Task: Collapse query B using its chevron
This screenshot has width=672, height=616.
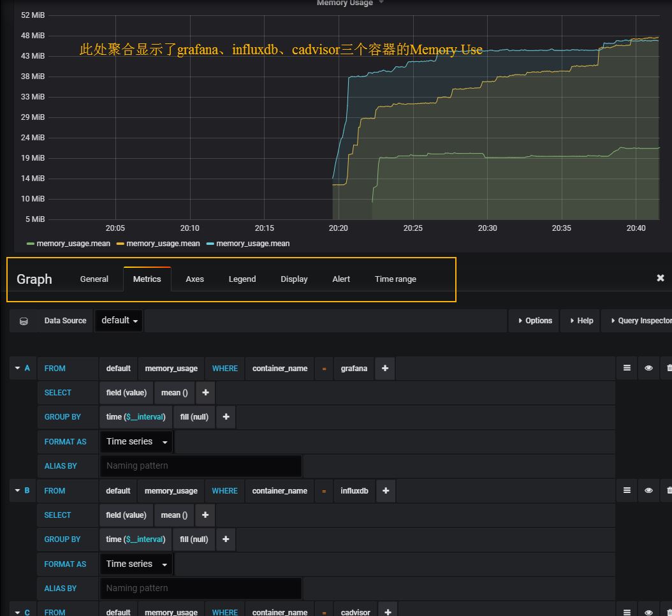Action: coord(18,490)
